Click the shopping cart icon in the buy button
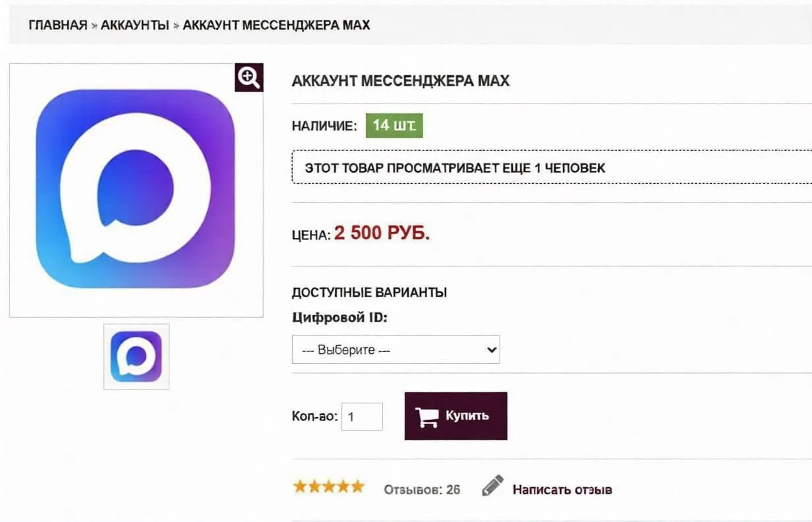The width and height of the screenshot is (812, 522). click(427, 416)
